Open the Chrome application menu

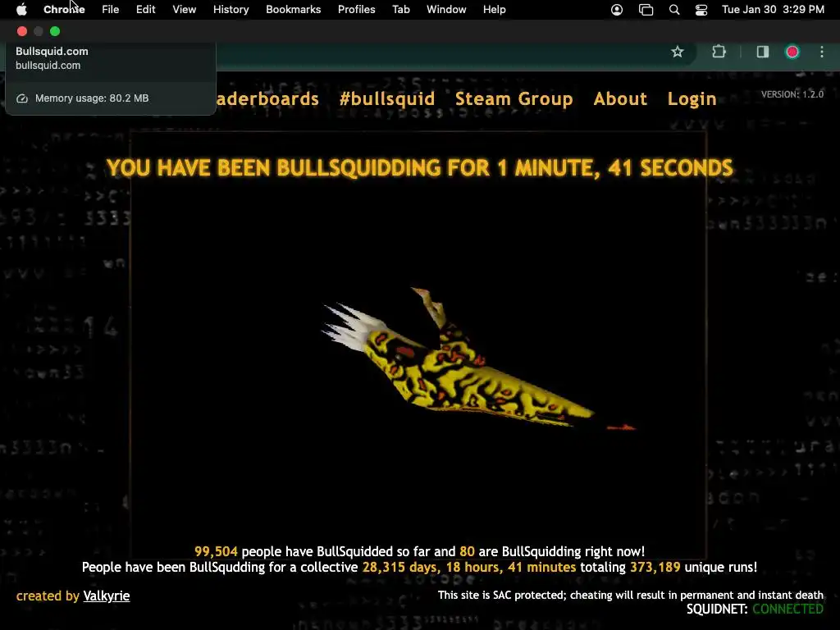coord(64,10)
